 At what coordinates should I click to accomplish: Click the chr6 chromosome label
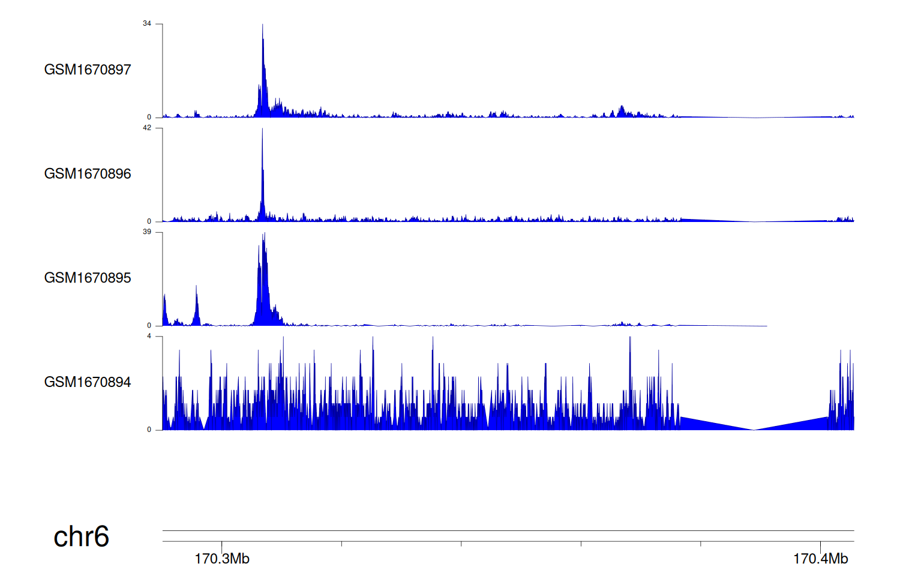tap(81, 536)
